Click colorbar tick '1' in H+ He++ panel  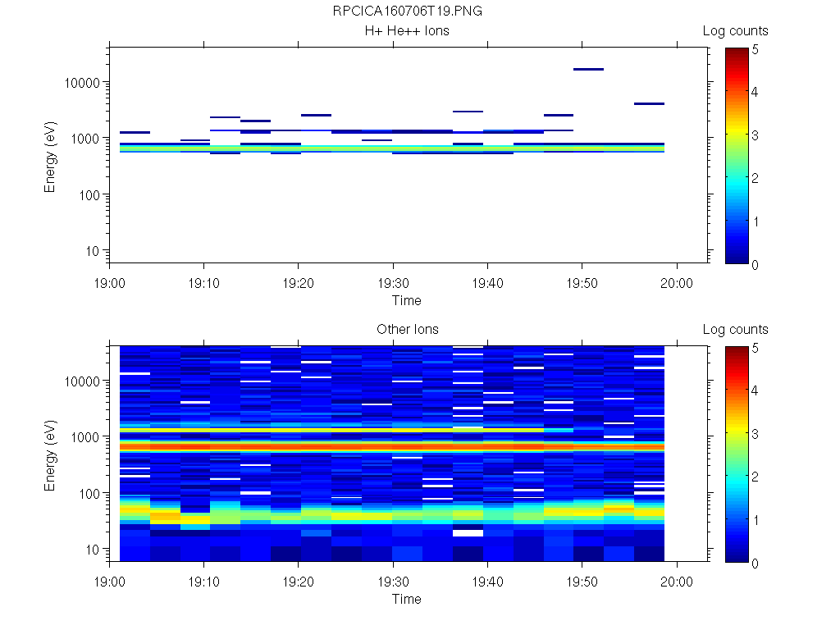tap(756, 221)
